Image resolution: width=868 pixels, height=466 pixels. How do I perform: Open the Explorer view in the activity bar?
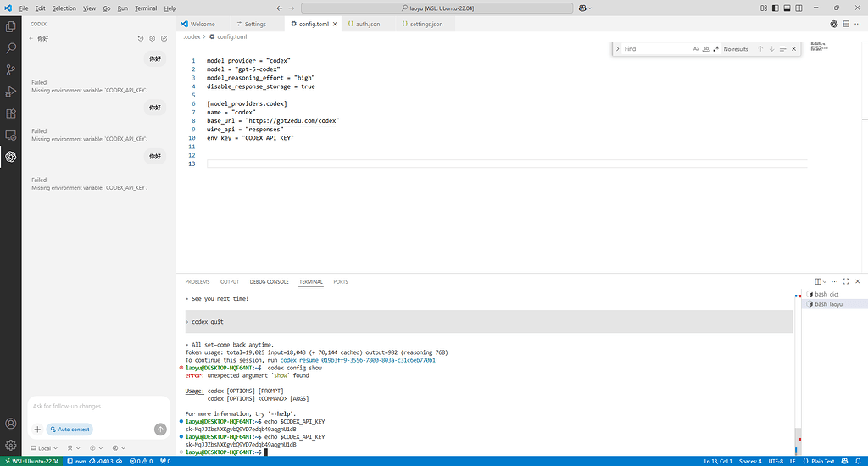click(x=10, y=26)
